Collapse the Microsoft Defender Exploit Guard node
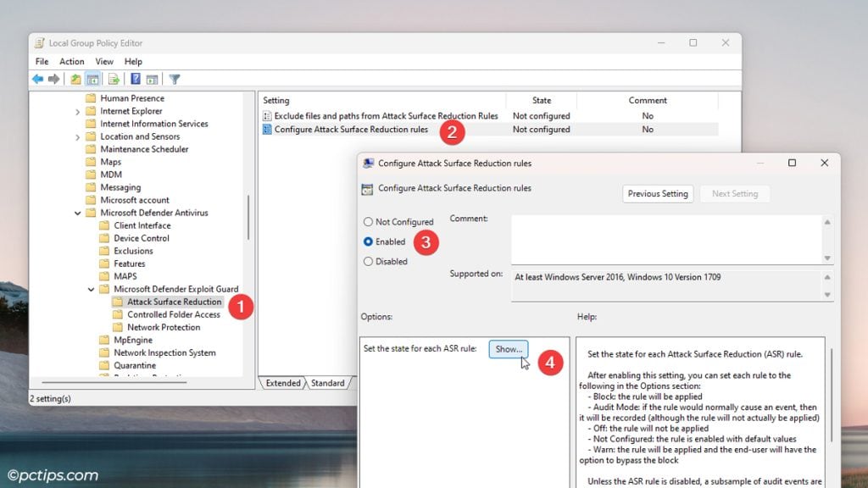Image resolution: width=868 pixels, height=488 pixels. (90, 289)
